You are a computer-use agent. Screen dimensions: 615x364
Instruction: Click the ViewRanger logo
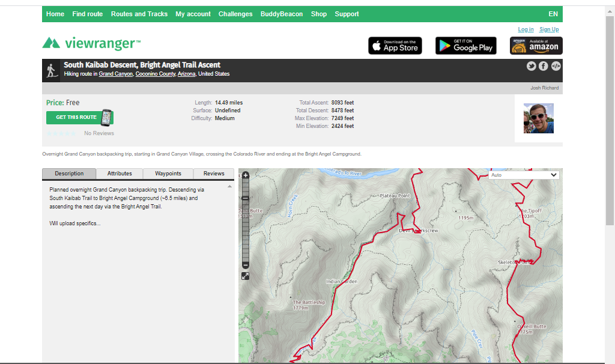91,43
